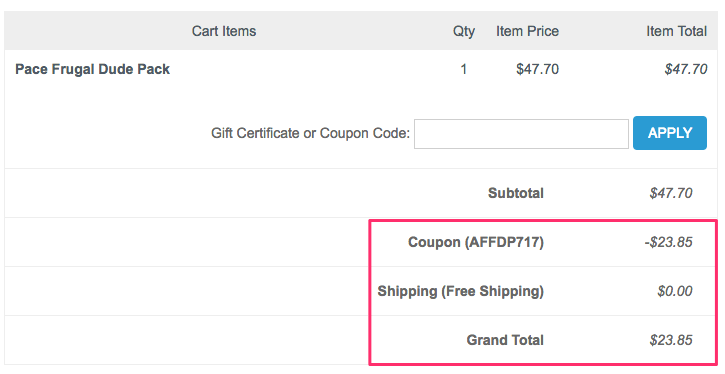This screenshot has height=374, width=725.
Task: Click the Subtotal label
Action: pyautogui.click(x=516, y=193)
